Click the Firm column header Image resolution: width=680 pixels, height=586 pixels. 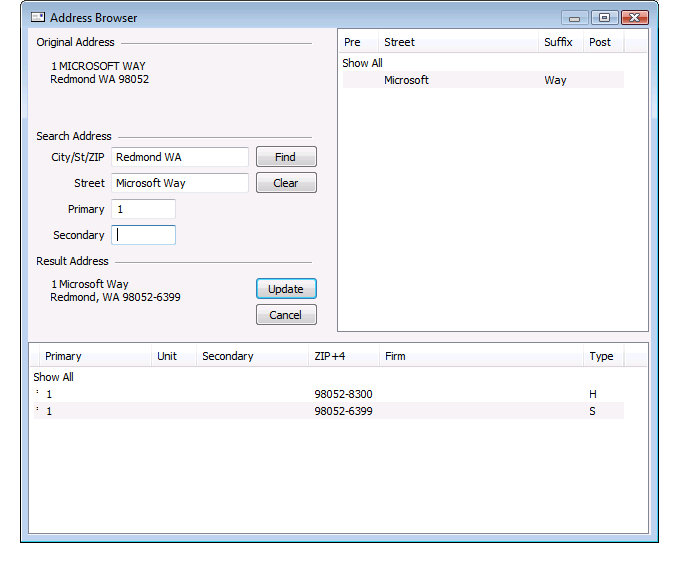(481, 356)
